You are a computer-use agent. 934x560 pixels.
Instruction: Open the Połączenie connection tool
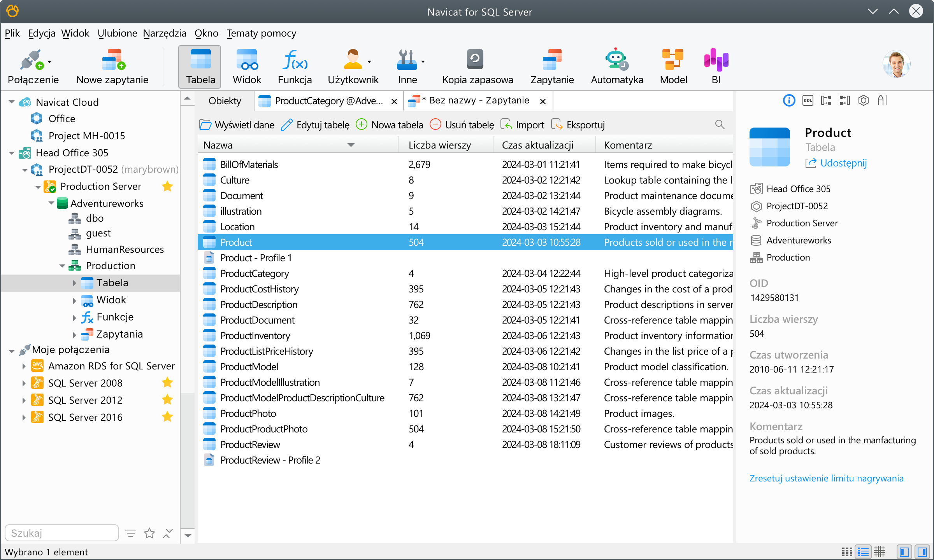[33, 66]
